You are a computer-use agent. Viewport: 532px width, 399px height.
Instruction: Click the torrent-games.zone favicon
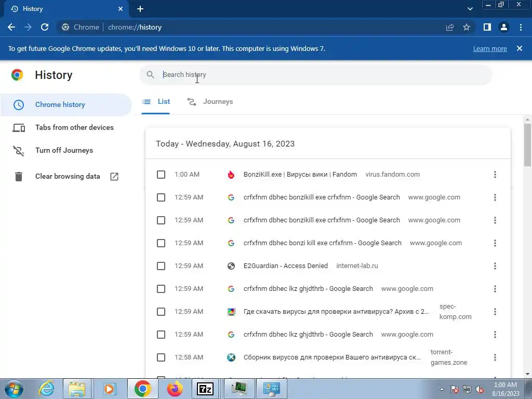[x=231, y=357]
